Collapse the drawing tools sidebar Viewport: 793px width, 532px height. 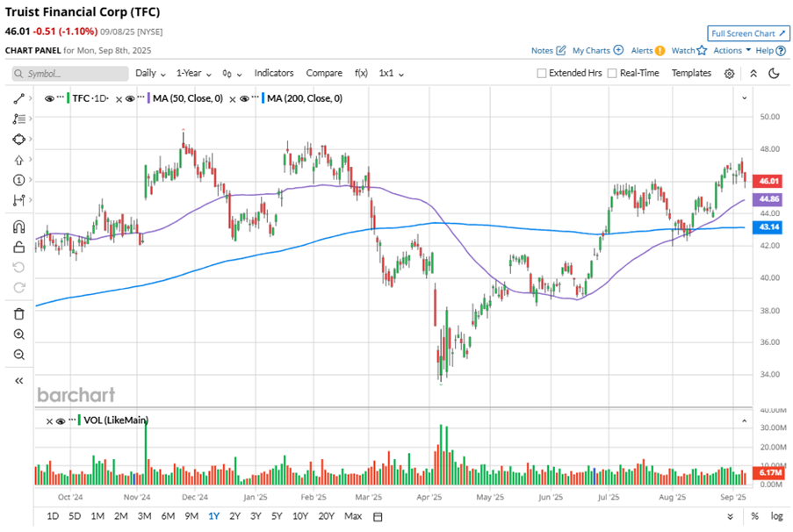(x=18, y=381)
